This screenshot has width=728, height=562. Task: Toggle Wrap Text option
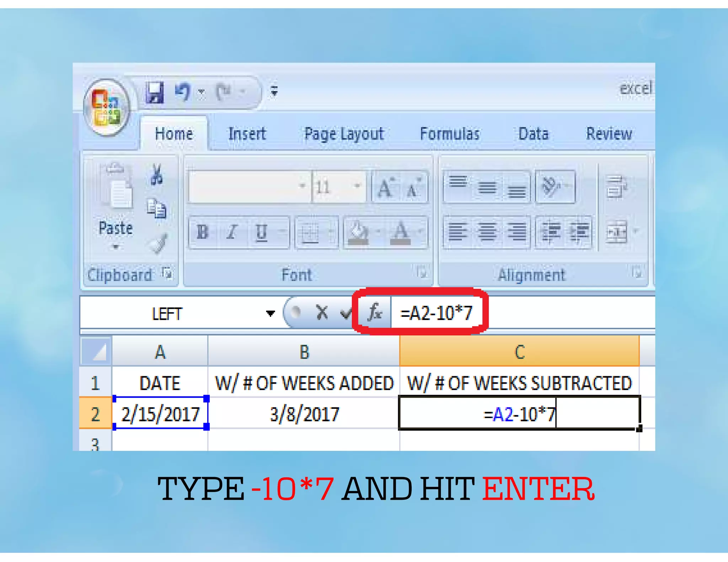pos(616,187)
